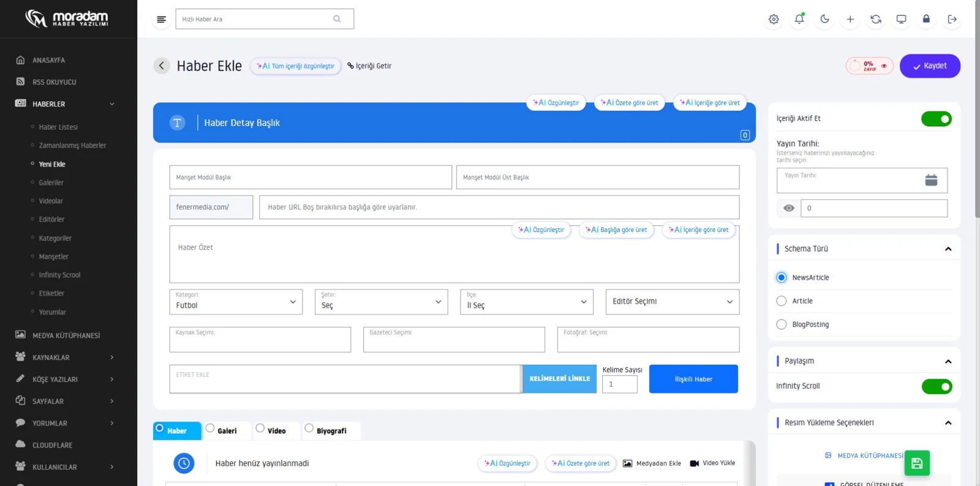Open ANASAYFA in the sidebar
The height and width of the screenshot is (486, 980).
click(48, 60)
